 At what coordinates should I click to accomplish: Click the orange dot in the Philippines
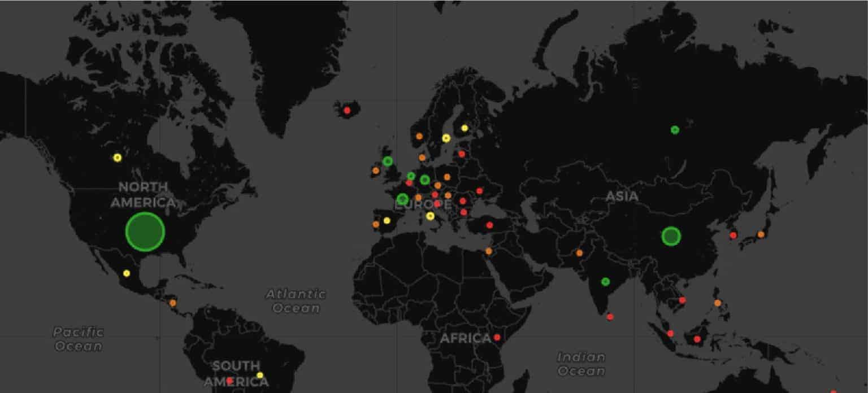click(718, 303)
